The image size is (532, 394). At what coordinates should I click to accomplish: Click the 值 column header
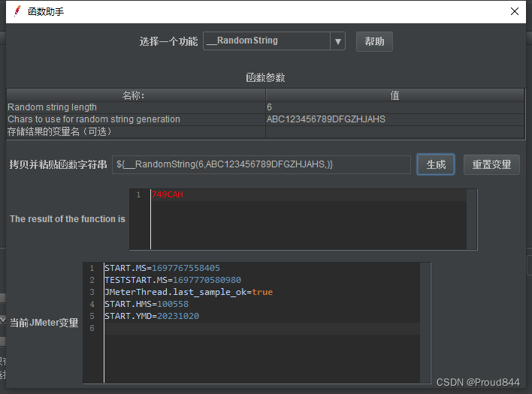pyautogui.click(x=395, y=95)
